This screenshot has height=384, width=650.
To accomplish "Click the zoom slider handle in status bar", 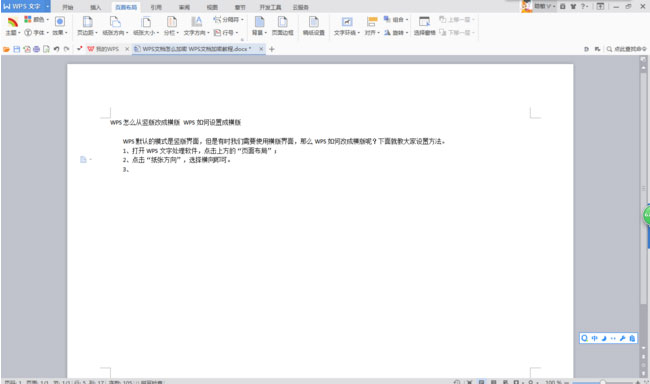I will (x=603, y=382).
